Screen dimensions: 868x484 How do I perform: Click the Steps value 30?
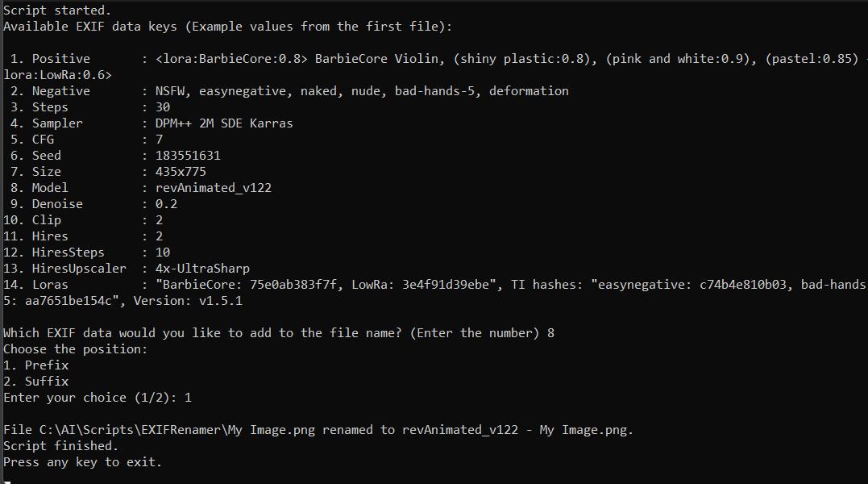pyautogui.click(x=162, y=107)
